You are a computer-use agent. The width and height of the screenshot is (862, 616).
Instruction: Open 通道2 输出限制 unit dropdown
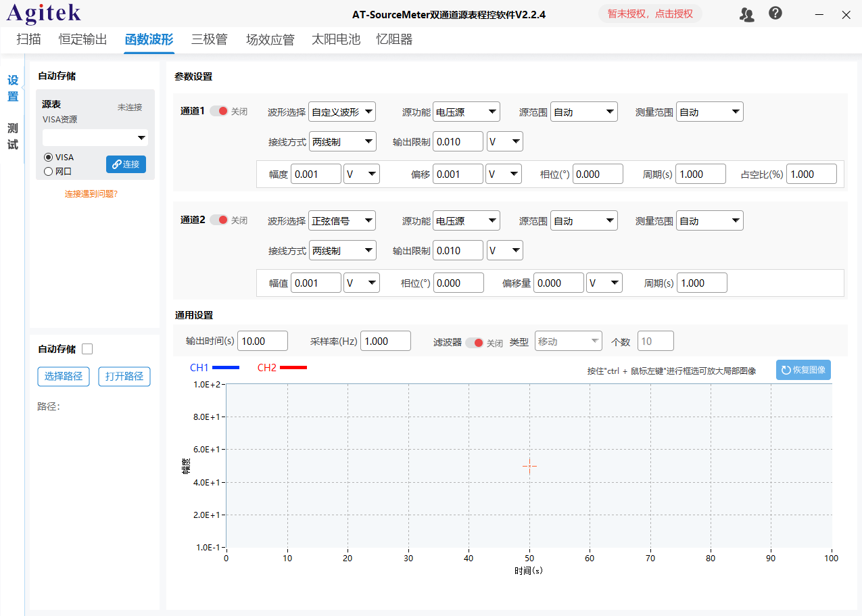(x=505, y=251)
